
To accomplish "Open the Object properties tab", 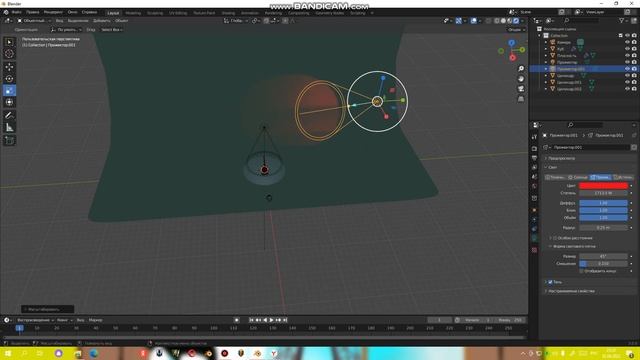I will click(x=534, y=210).
